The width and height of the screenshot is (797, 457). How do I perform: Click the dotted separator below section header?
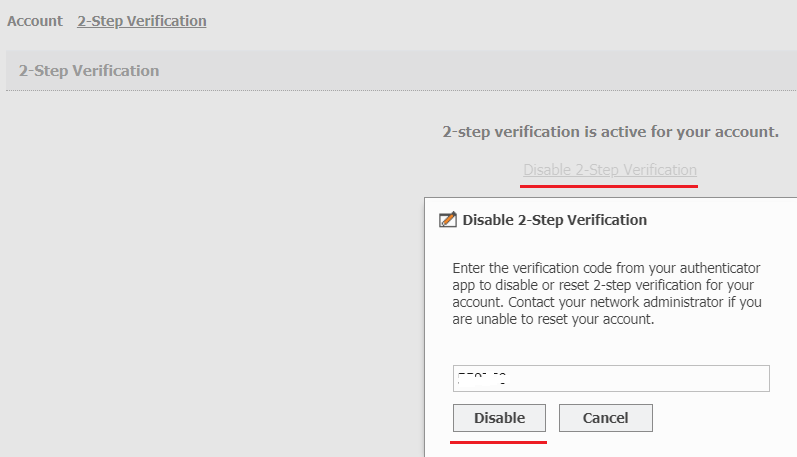click(402, 90)
